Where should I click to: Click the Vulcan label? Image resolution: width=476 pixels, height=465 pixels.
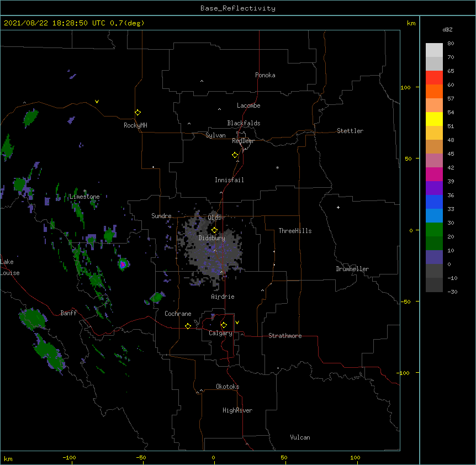[300, 437]
